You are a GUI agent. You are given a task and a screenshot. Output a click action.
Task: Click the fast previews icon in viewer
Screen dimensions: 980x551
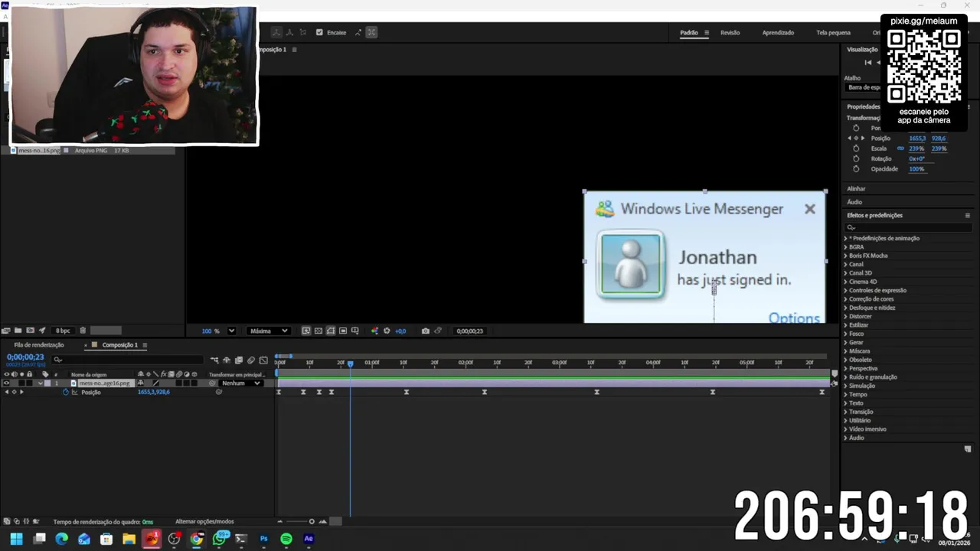click(306, 331)
